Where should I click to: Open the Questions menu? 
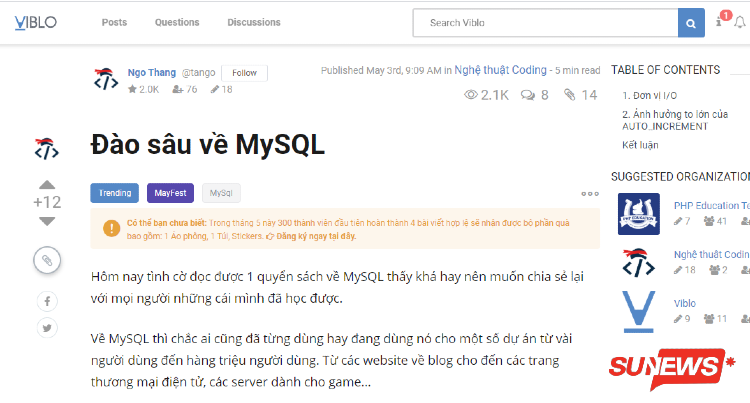point(177,22)
